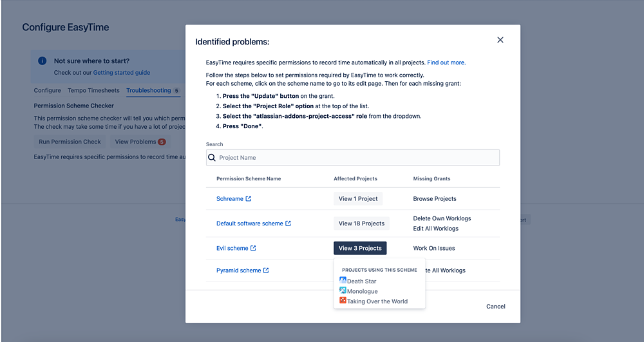The image size is (644, 342).
Task: Click external link icon beside Schreame
Action: pyautogui.click(x=249, y=199)
